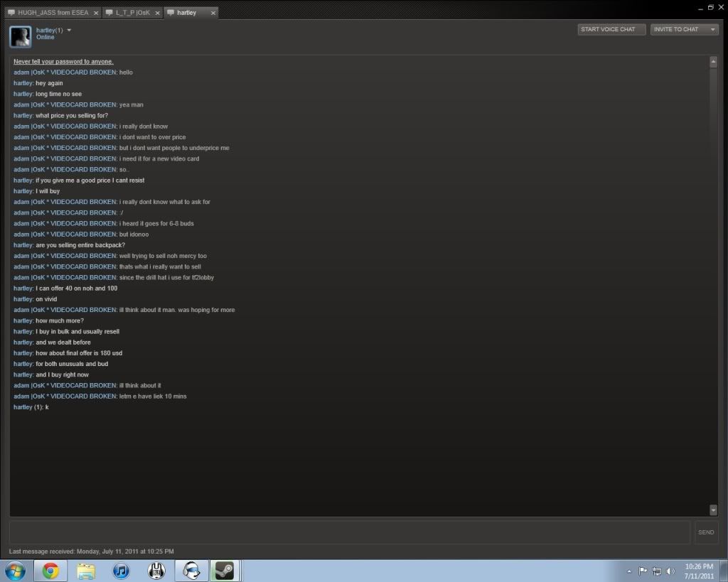
Task: Click 'are you selling entire backpack?' message
Action: point(80,245)
